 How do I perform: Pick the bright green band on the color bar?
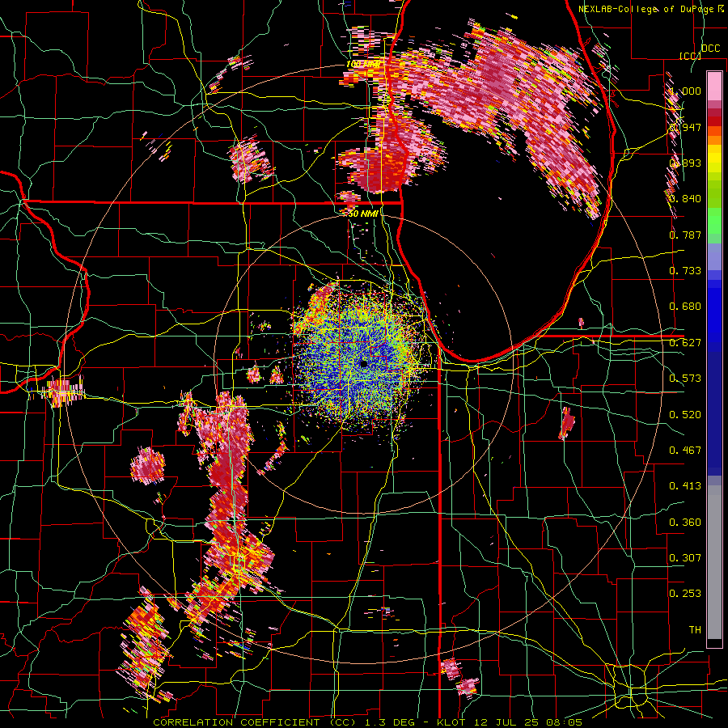(714, 222)
